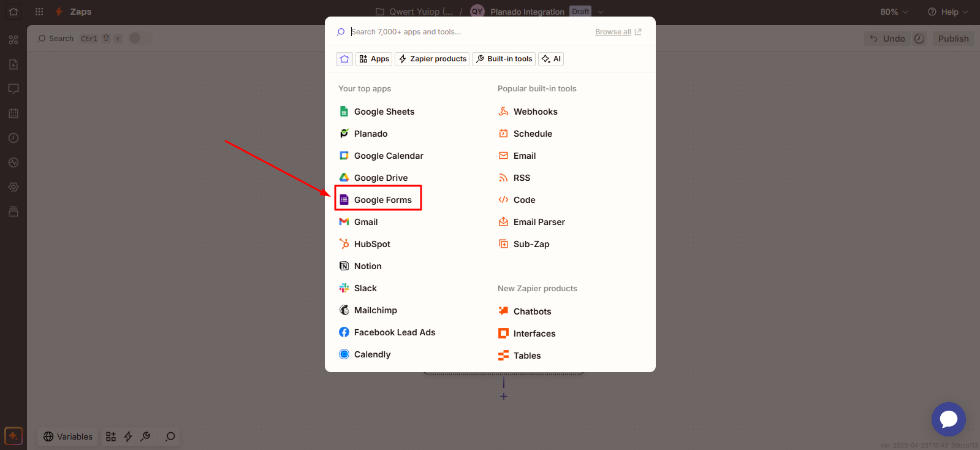Viewport: 980px width, 450px height.
Task: Open Chatbots Zapier product
Action: coord(525,311)
